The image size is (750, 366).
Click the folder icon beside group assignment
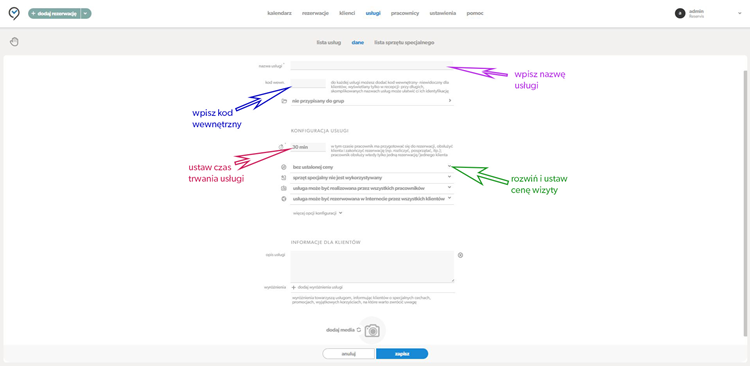click(x=284, y=101)
